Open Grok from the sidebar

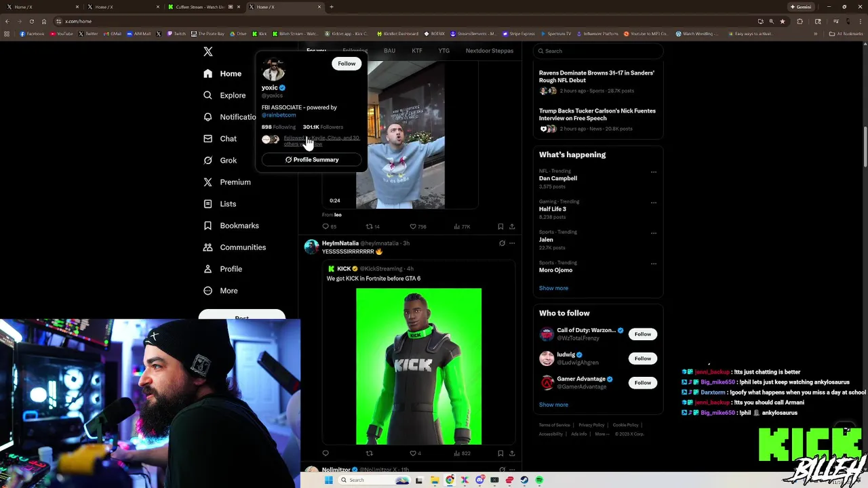coord(220,160)
